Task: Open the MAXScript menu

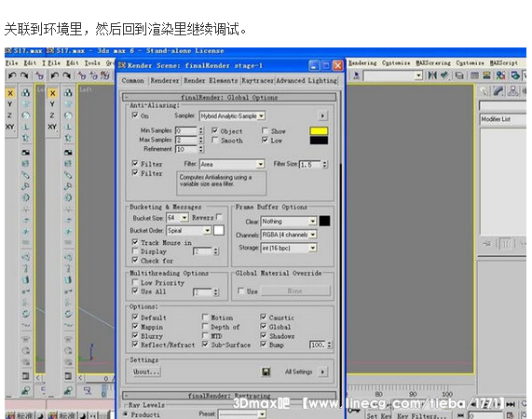Action: pyautogui.click(x=503, y=63)
